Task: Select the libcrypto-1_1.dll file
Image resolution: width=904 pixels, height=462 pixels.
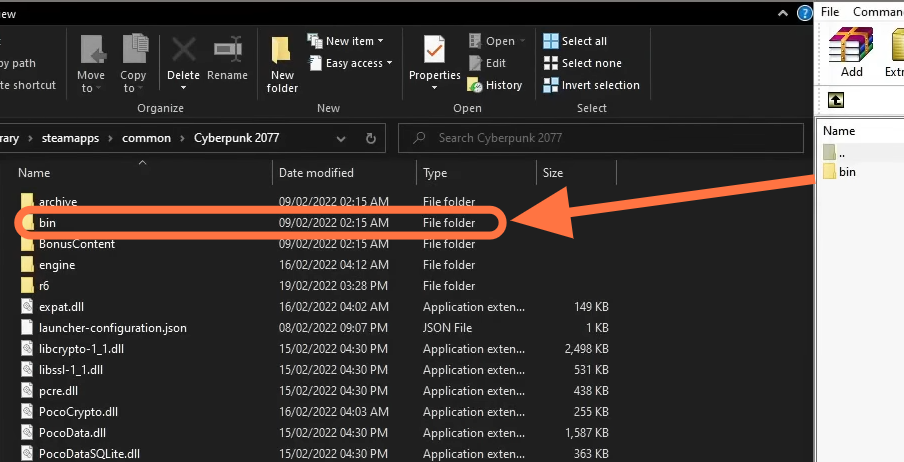Action: tap(81, 348)
